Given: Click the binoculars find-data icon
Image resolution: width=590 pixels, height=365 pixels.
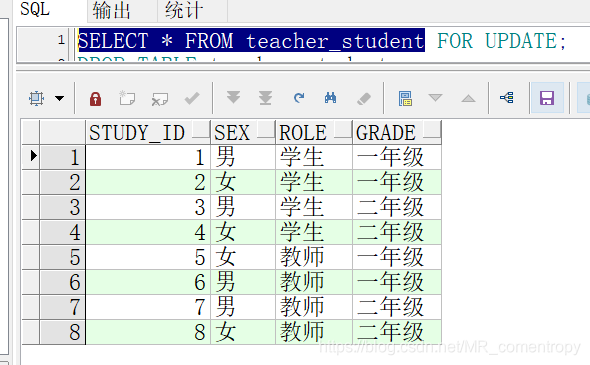Looking at the screenshot, I should [330, 98].
